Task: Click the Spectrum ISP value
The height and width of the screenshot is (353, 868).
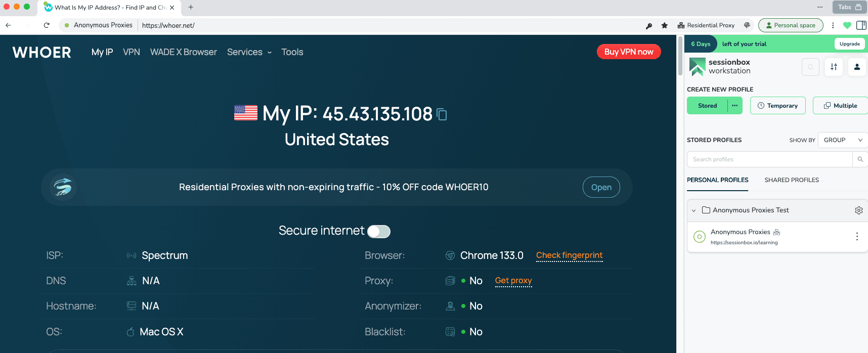Action: pyautogui.click(x=165, y=255)
